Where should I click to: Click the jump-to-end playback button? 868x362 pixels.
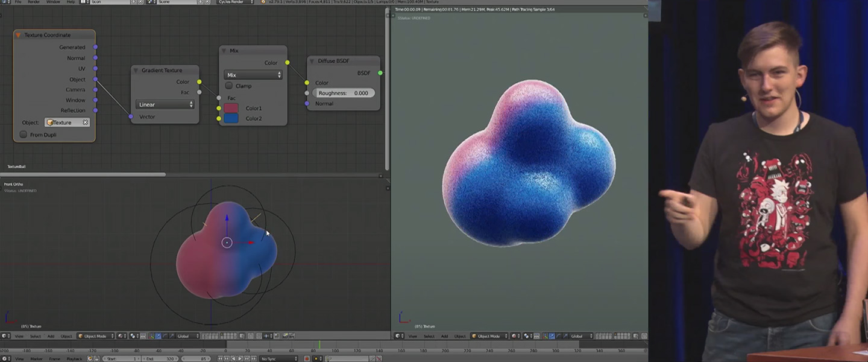click(x=253, y=357)
